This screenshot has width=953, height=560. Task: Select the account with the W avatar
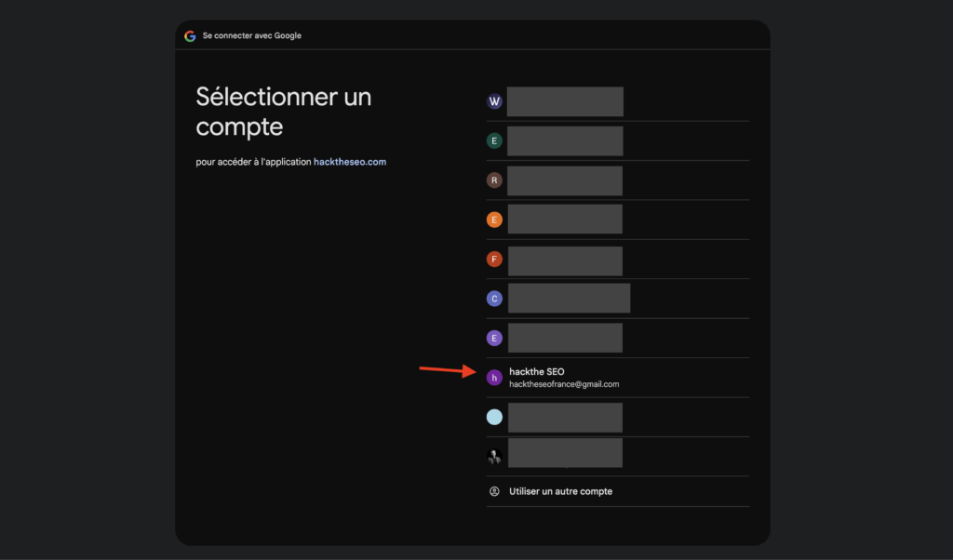pyautogui.click(x=618, y=101)
